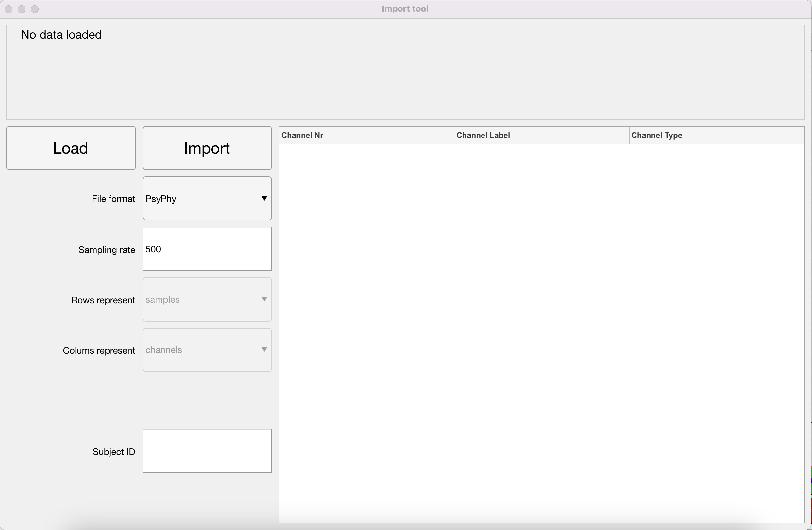
Task: Click the No data loaded text panel
Action: pyautogui.click(x=405, y=72)
